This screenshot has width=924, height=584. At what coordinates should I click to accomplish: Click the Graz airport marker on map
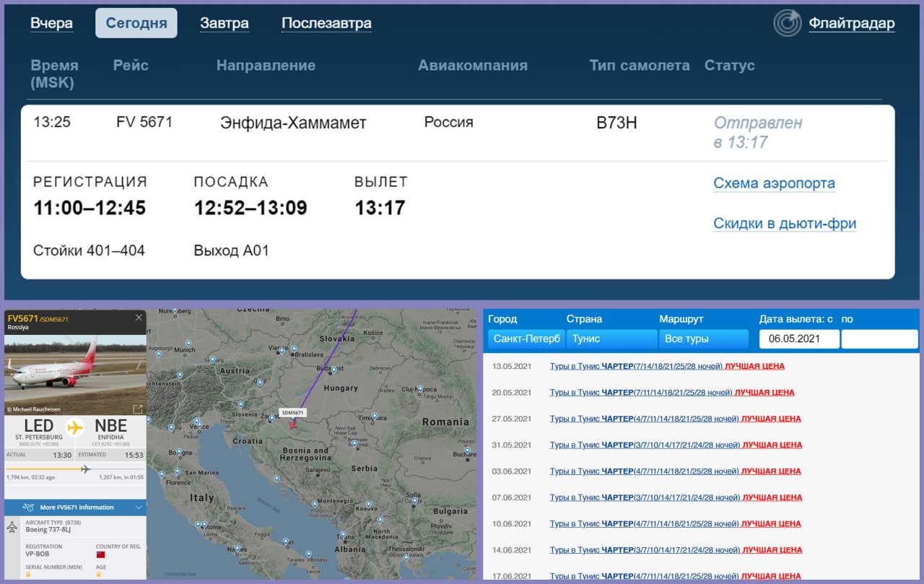[260, 381]
